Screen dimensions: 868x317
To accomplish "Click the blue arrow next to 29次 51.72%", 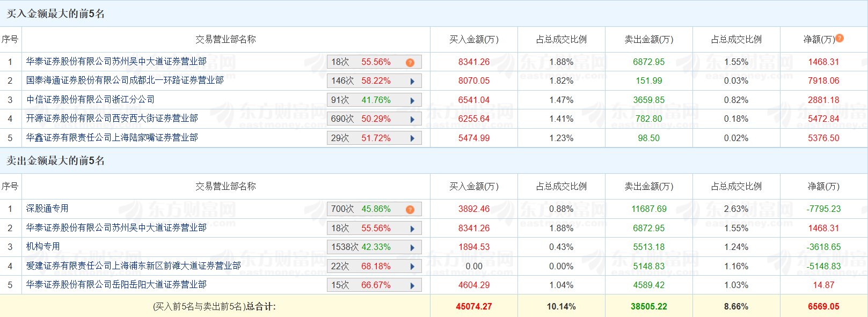I will [x=412, y=138].
